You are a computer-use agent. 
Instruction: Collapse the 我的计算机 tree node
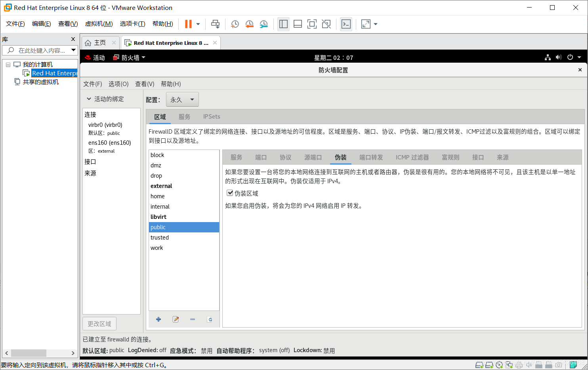[x=8, y=65]
